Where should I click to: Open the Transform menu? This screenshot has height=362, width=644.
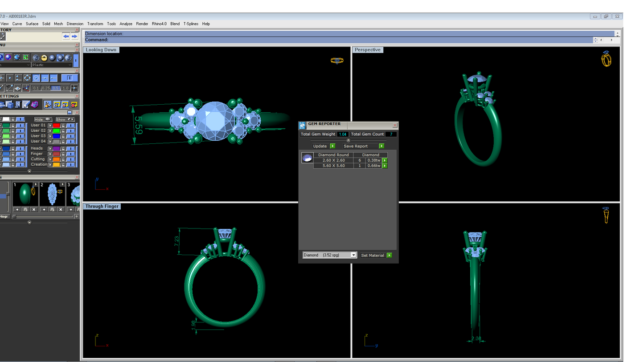(x=95, y=24)
